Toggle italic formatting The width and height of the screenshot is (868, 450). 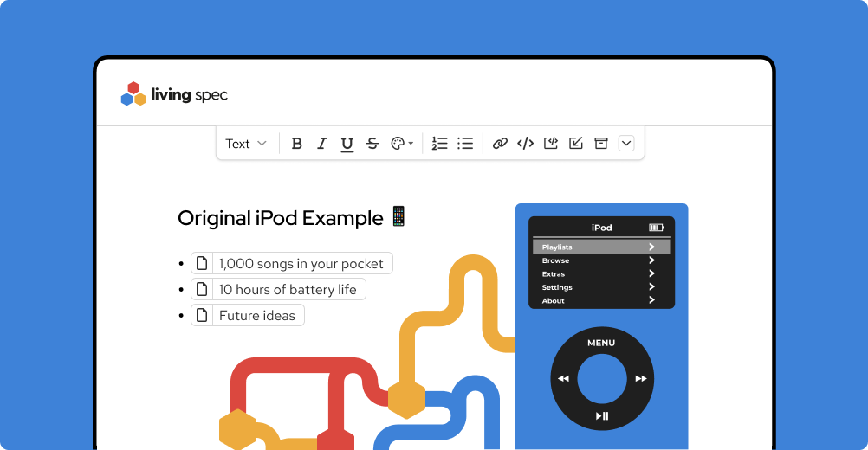tap(321, 144)
